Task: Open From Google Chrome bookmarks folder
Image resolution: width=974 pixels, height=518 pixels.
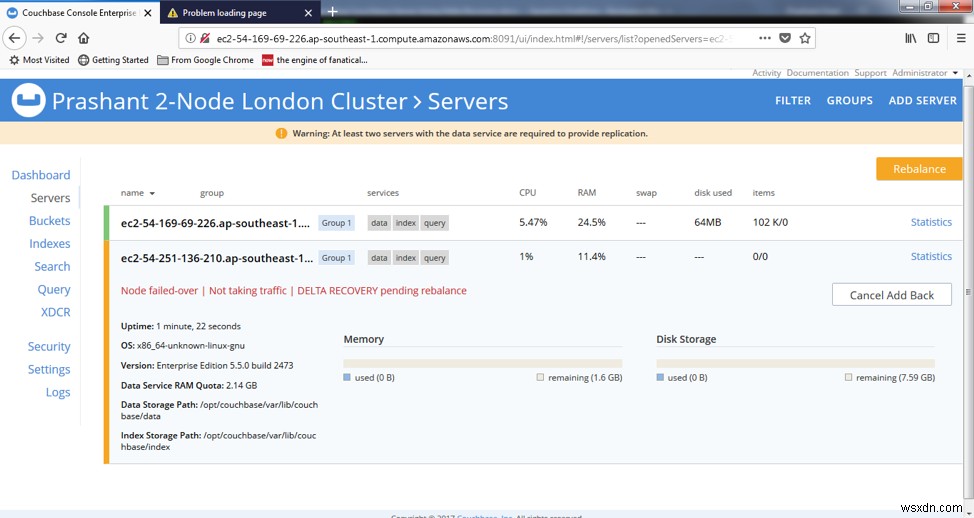Action: 206,60
